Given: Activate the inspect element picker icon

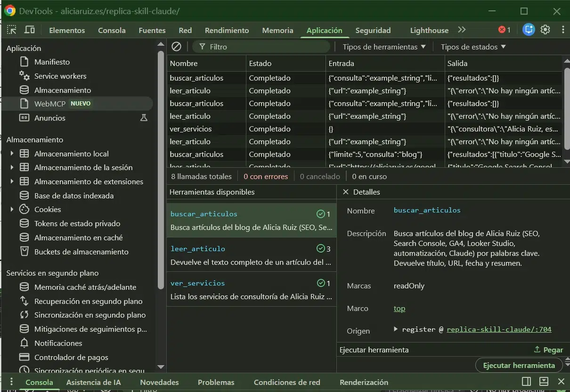Looking at the screenshot, I should 12,30.
